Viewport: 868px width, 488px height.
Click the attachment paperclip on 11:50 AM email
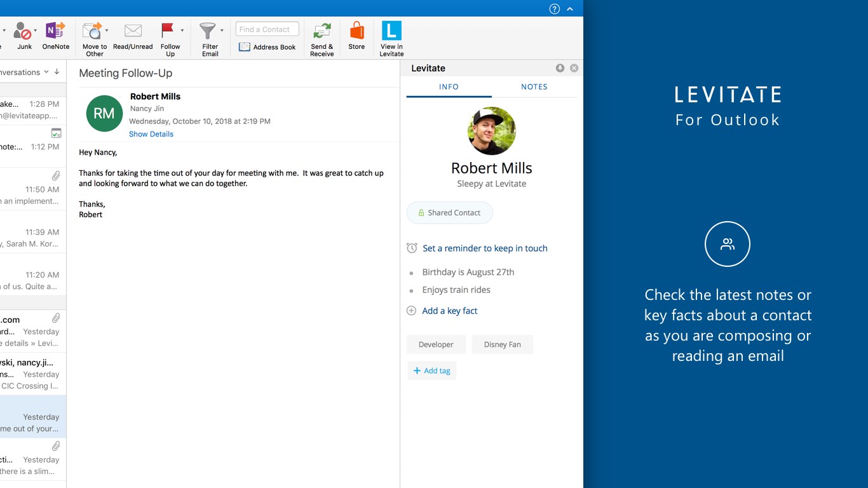(56, 176)
